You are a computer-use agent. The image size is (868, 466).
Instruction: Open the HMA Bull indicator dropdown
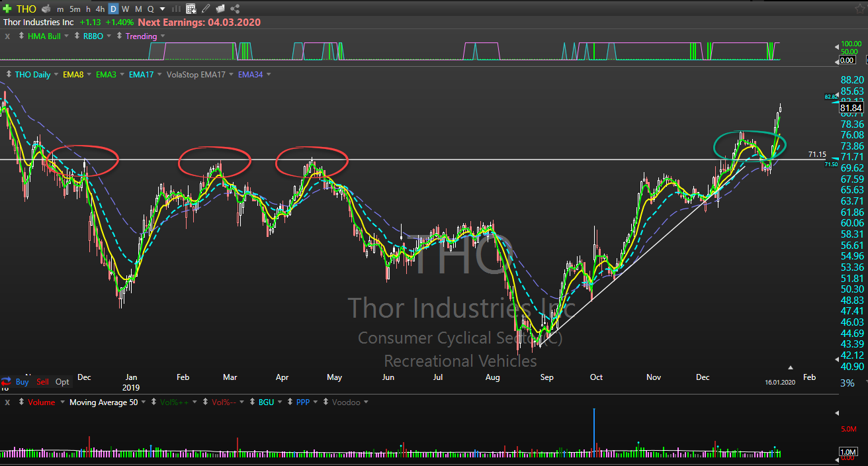(65, 36)
